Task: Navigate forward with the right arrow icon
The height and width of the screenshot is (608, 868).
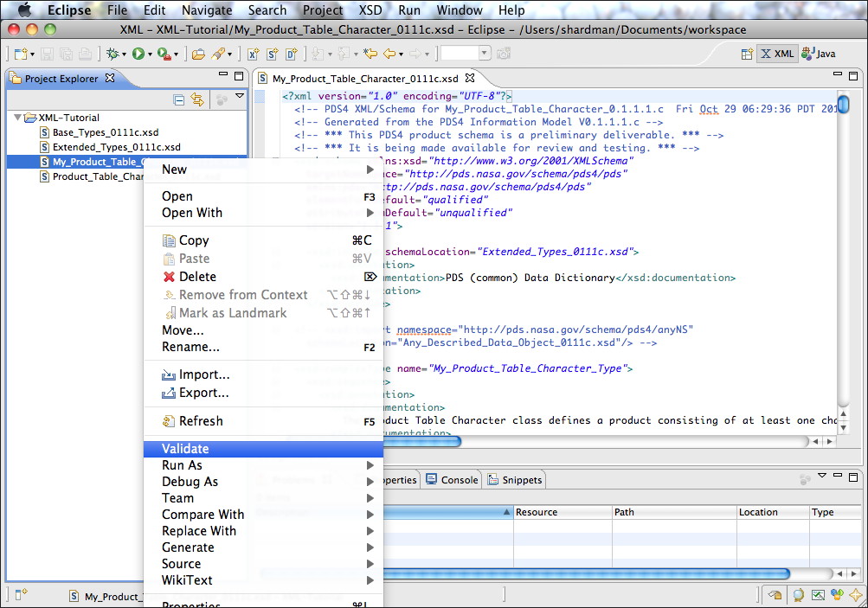Action: (x=415, y=54)
